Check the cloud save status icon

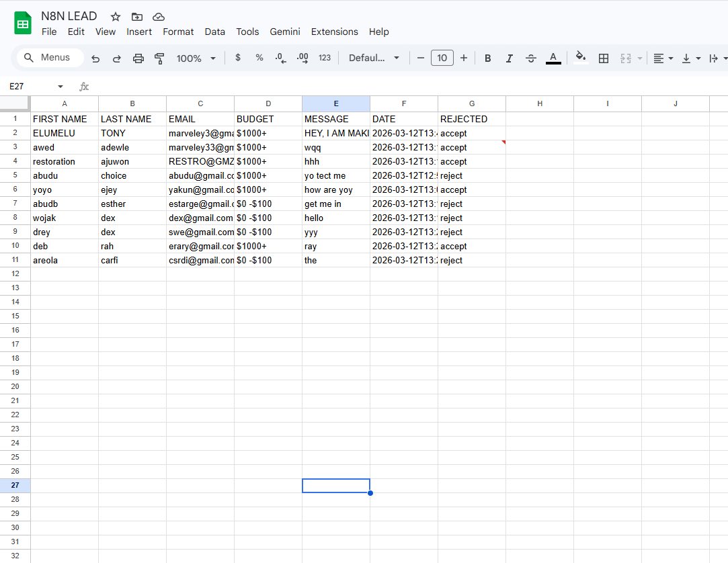(x=159, y=17)
